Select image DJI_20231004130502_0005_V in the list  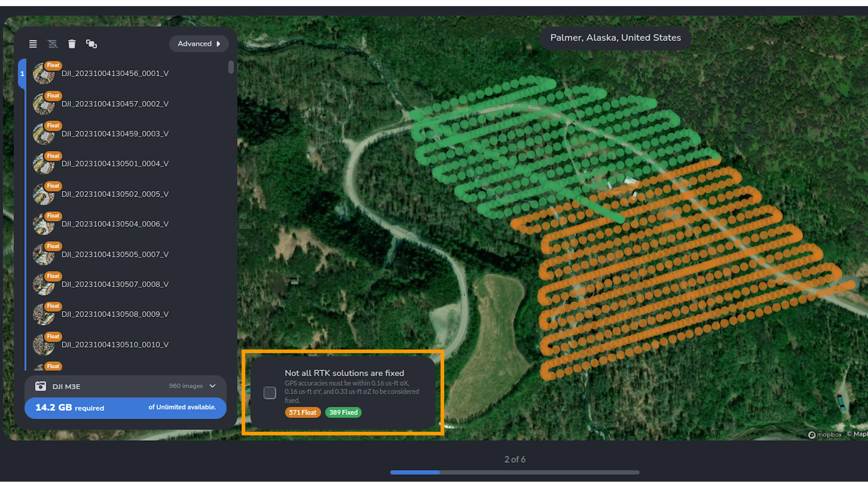[x=115, y=194]
